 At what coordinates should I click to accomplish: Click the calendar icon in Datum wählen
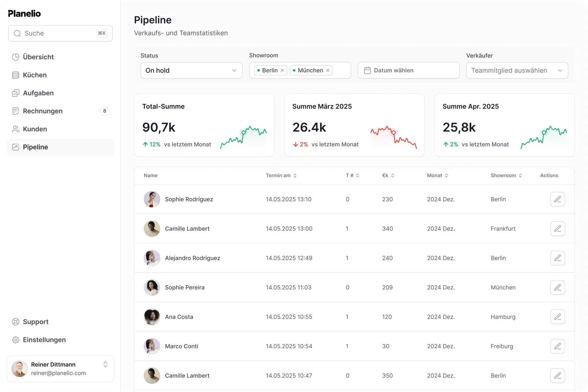point(368,70)
